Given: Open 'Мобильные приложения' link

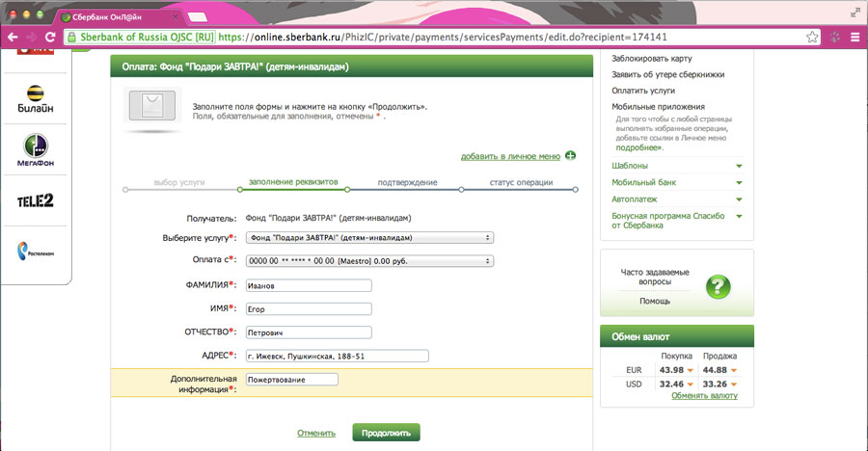Looking at the screenshot, I should tap(658, 106).
